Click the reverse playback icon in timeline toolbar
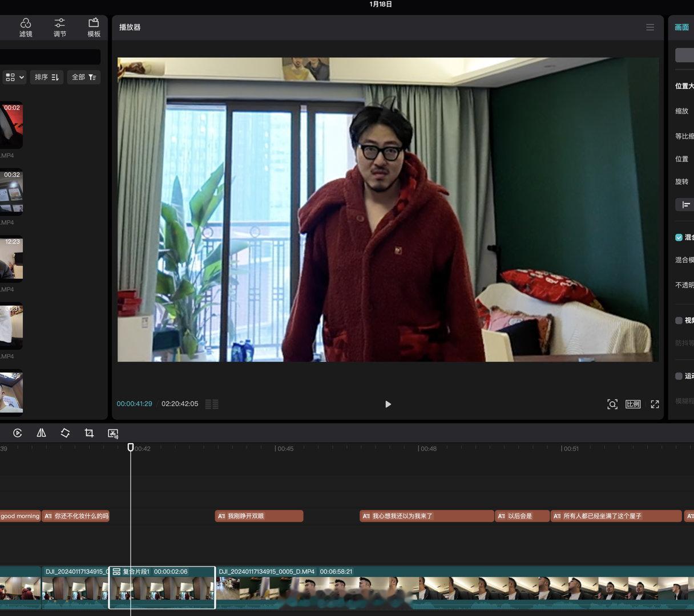Viewport: 694px width, 616px height. (18, 433)
